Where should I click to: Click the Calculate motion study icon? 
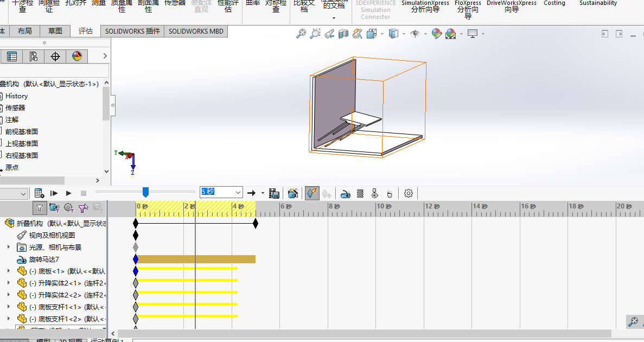tap(39, 193)
